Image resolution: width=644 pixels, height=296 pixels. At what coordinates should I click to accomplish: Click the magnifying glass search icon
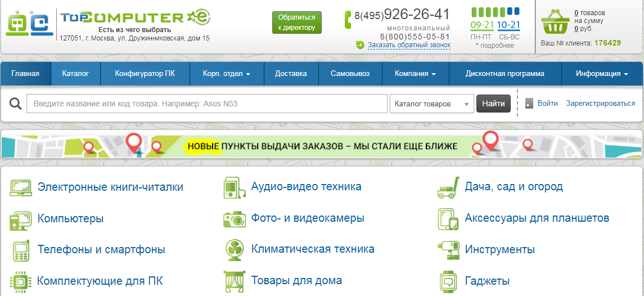[x=16, y=104]
